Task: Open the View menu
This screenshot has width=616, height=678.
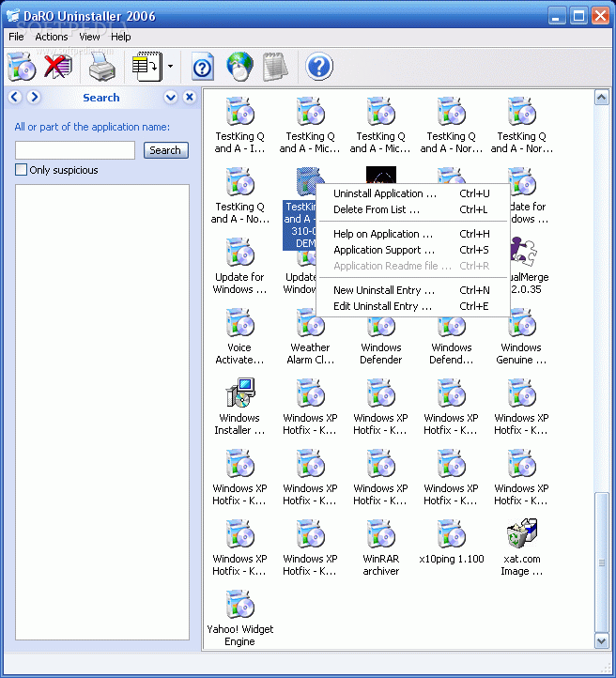Action: coord(89,37)
